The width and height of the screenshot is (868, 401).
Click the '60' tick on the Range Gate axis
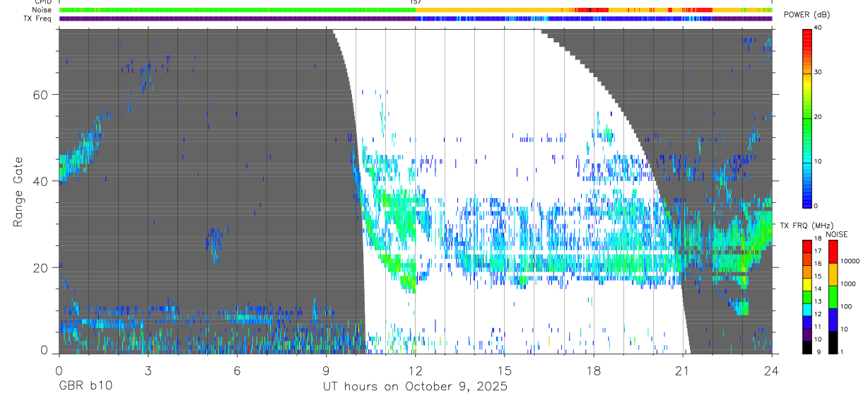click(42, 95)
